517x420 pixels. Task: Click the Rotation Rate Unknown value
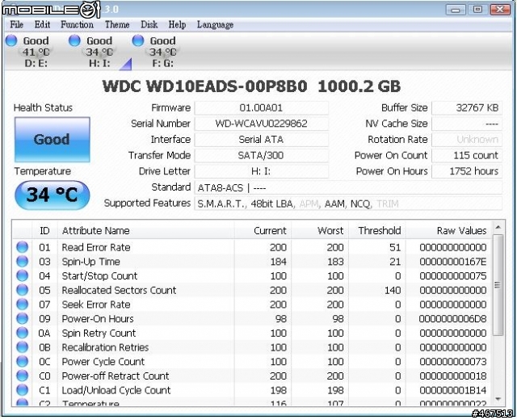(467, 140)
